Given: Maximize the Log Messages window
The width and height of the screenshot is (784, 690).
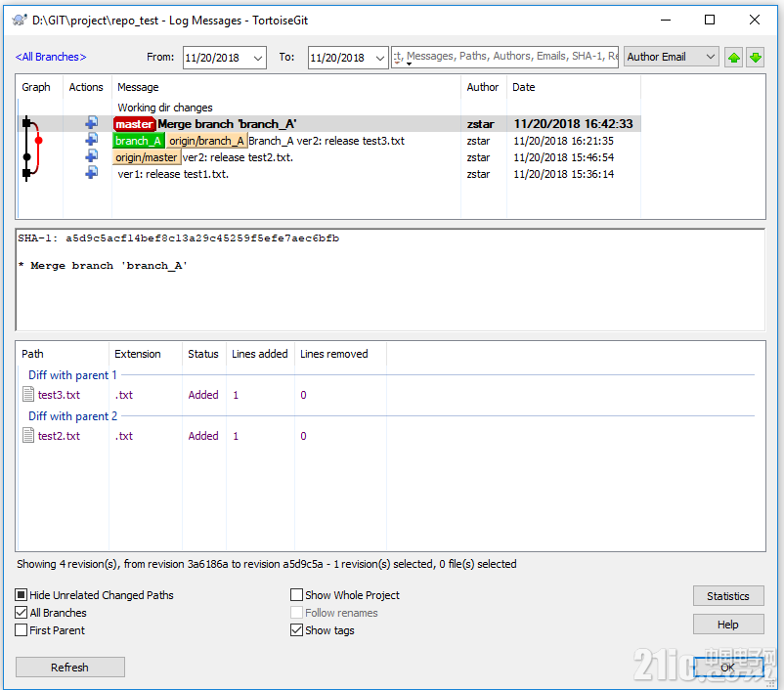Looking at the screenshot, I should 710,20.
